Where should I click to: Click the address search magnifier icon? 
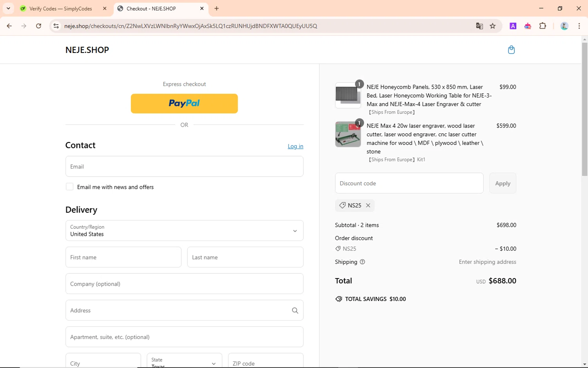pyautogui.click(x=295, y=310)
